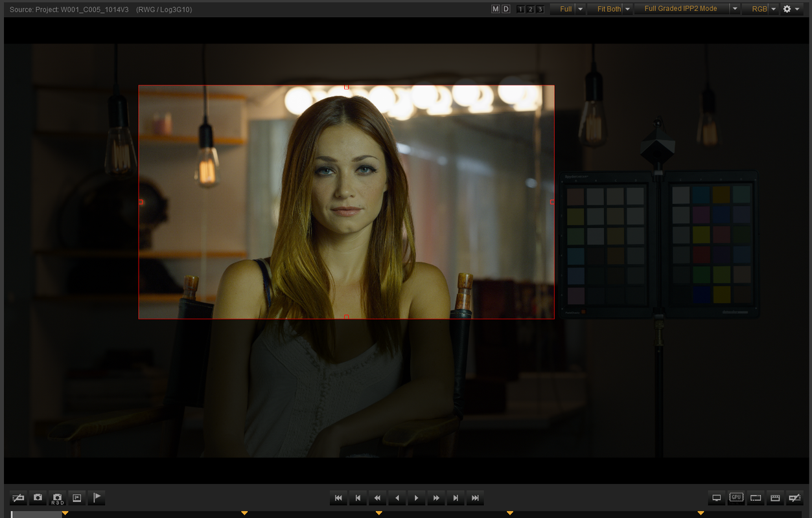Screen dimensions: 812x518
Task: Go to next marker or edit point
Action: (456, 498)
